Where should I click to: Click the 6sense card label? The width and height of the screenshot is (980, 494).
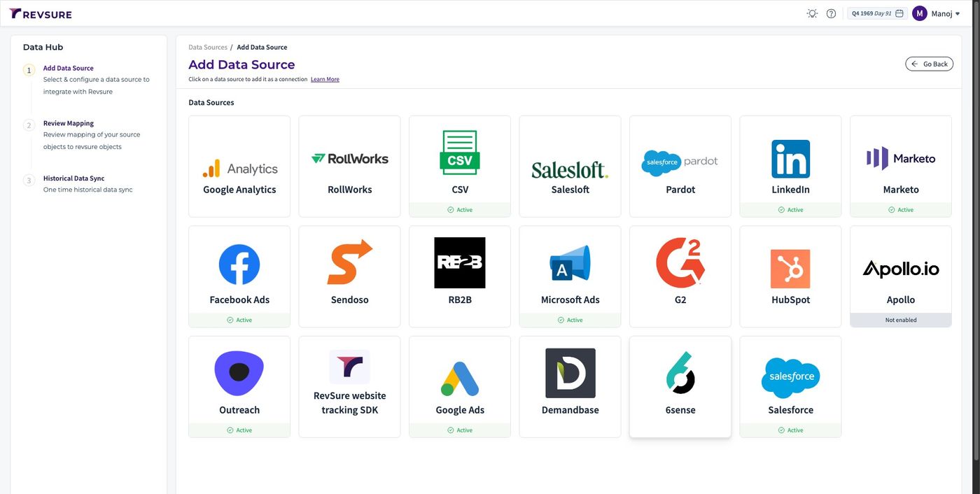coord(680,410)
